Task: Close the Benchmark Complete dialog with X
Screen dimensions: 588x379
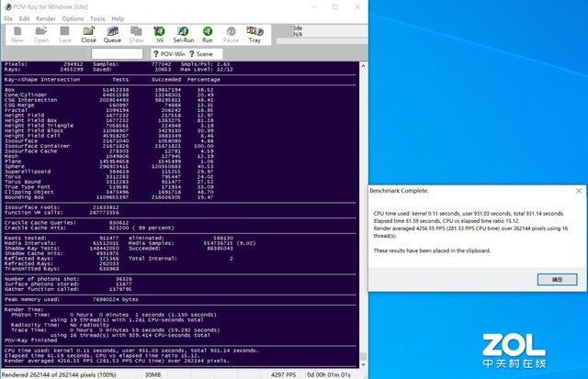Action: pyautogui.click(x=578, y=191)
